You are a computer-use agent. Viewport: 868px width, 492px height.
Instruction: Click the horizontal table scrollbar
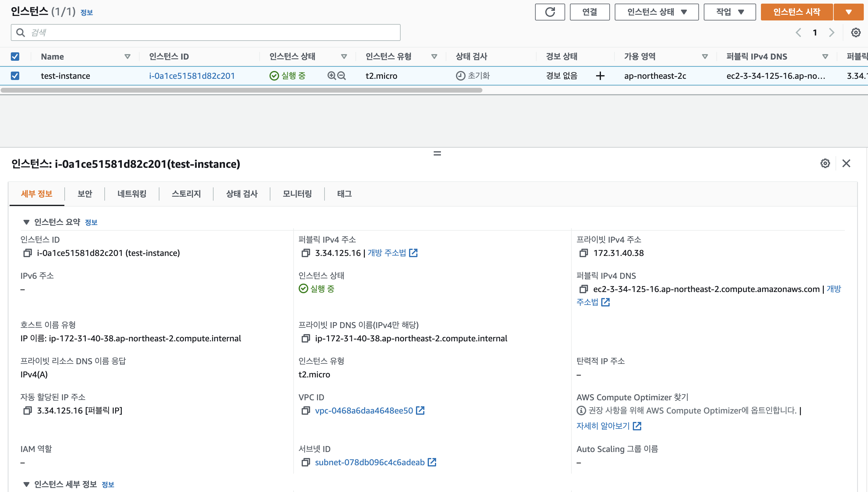[x=241, y=90]
